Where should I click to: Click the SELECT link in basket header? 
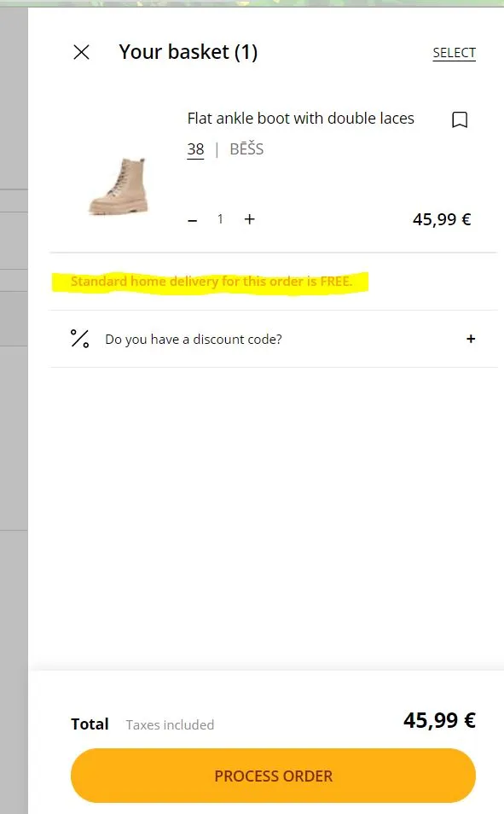pos(455,53)
